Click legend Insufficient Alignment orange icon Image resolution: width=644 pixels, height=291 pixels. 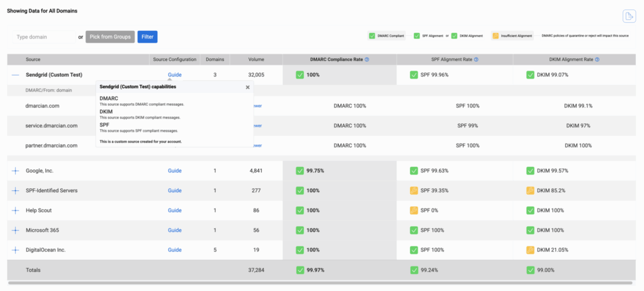[496, 36]
